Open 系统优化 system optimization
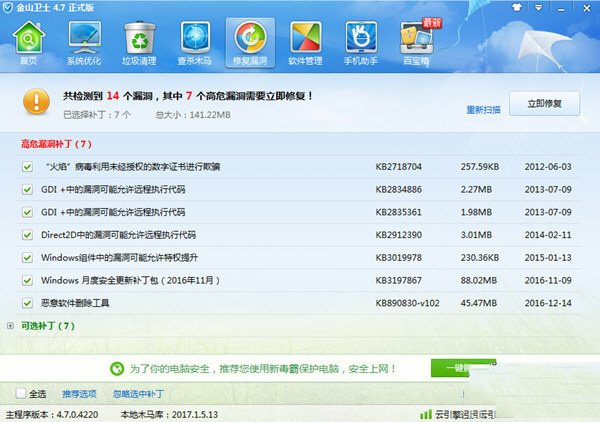600x422 pixels. click(84, 43)
